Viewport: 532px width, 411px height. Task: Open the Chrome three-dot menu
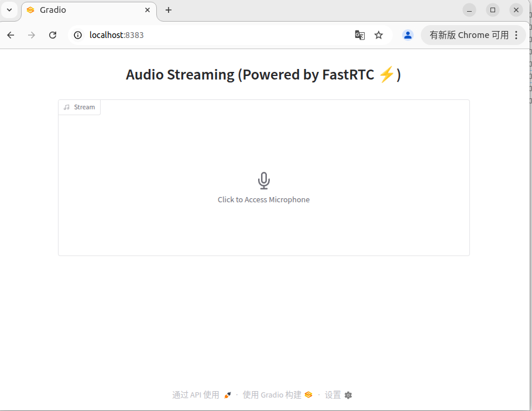[x=516, y=35]
